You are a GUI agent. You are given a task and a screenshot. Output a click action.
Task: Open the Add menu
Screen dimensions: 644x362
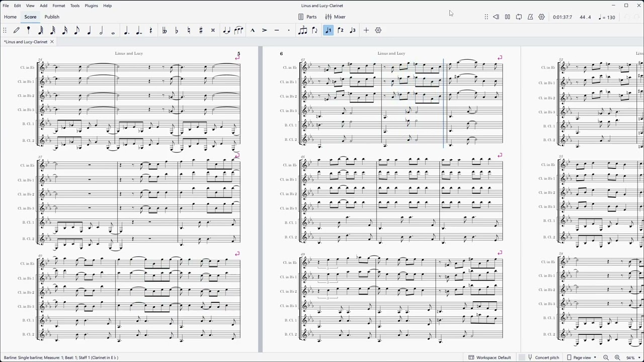tap(44, 6)
